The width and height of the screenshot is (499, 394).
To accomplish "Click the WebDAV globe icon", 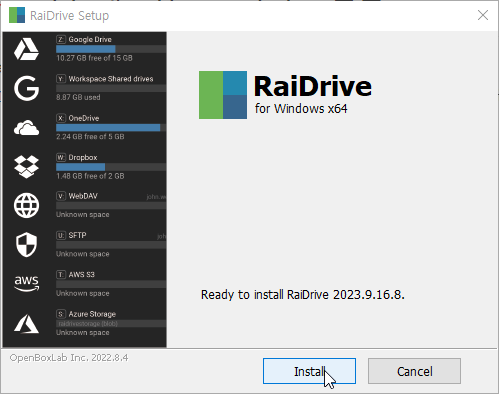I will (x=26, y=205).
